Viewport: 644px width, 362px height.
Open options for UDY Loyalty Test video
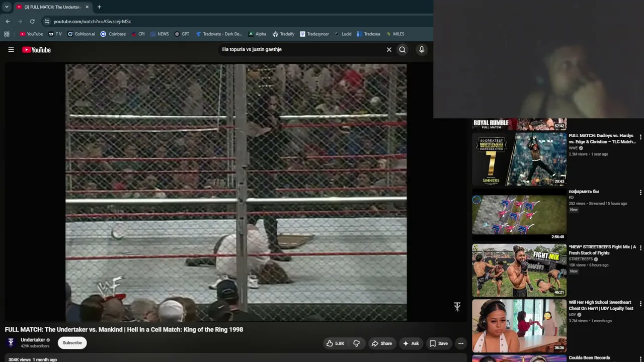tap(640, 304)
